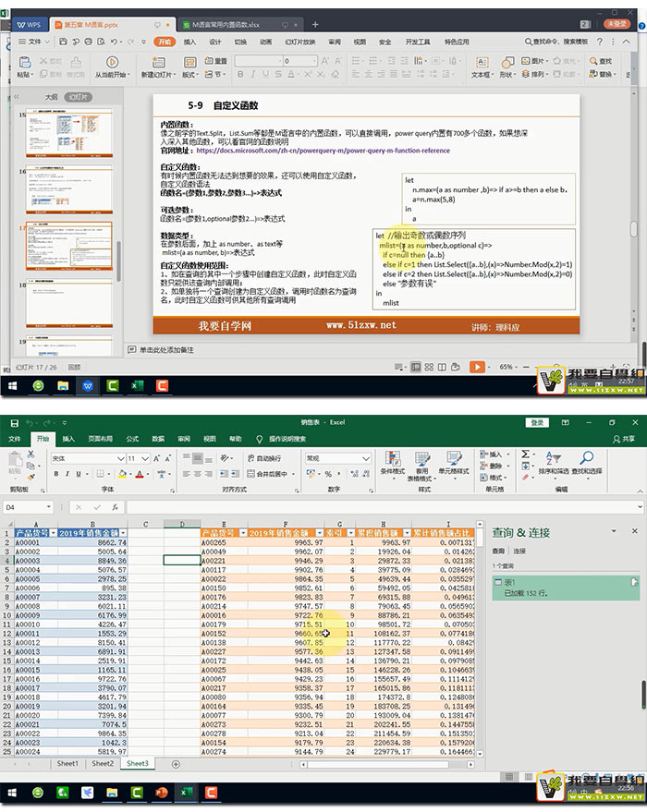The height and width of the screenshot is (812, 647).
Task: Toggle WPS normal view button
Action: coord(415,367)
